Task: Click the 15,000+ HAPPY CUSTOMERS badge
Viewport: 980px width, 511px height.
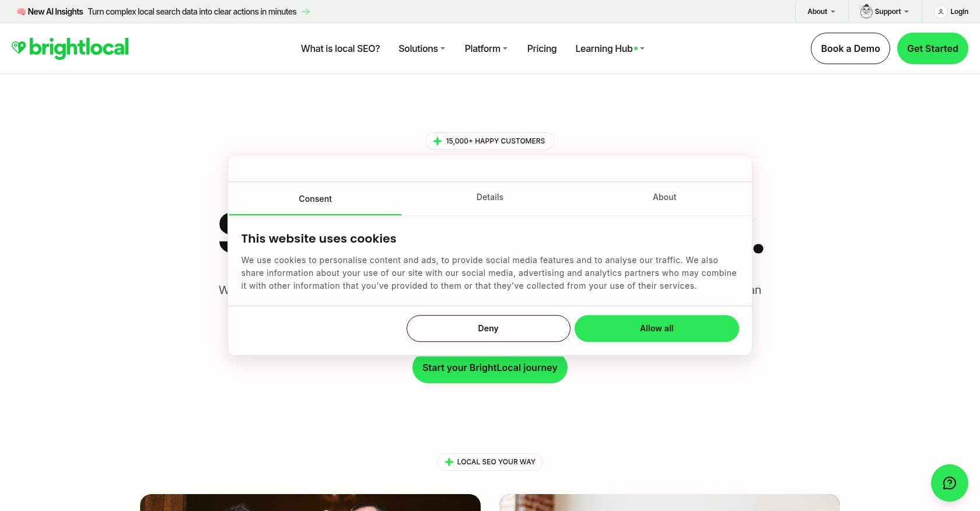Action: click(x=489, y=141)
